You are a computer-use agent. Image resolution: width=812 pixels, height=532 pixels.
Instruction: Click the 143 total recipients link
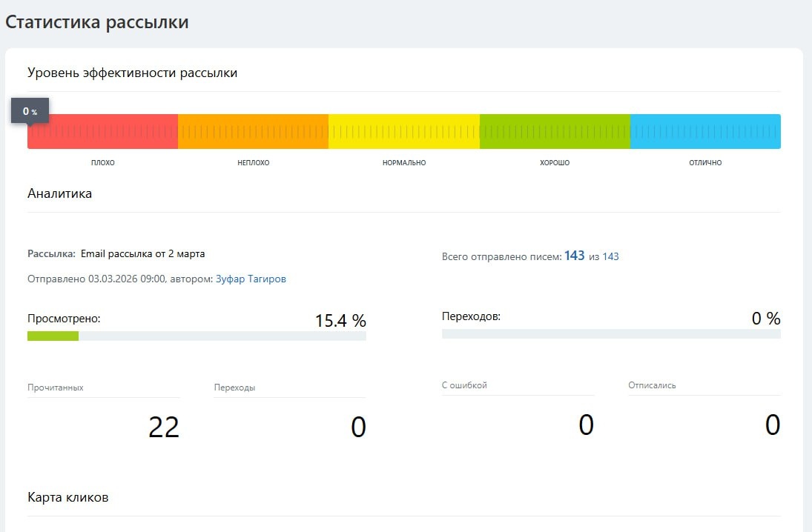pos(610,256)
